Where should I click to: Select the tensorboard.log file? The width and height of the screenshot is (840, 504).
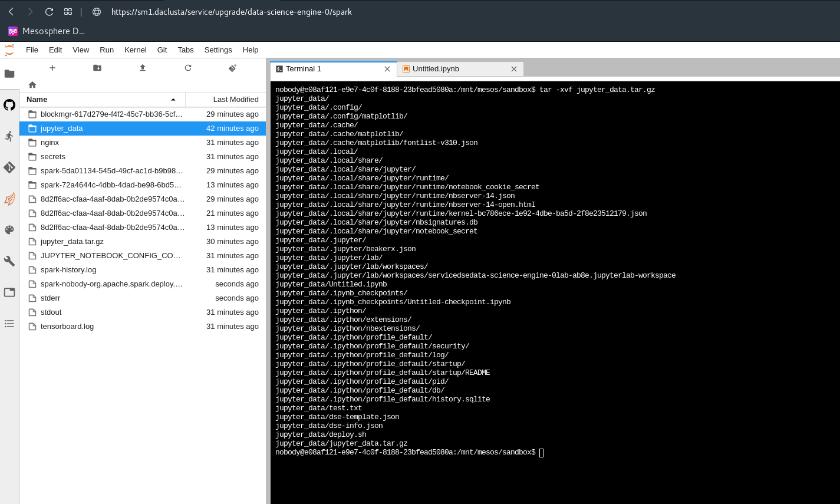pos(143,327)
